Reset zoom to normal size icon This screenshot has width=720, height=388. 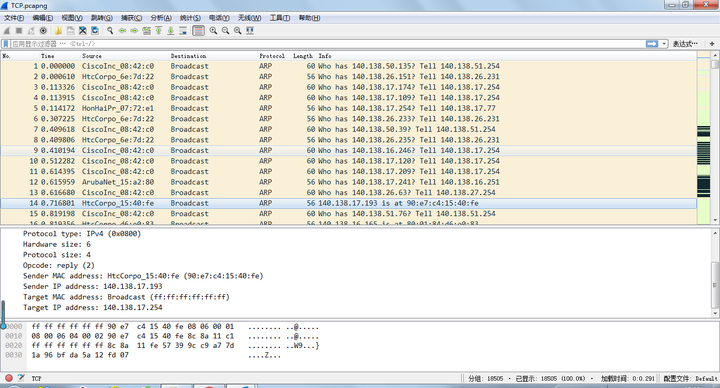pyautogui.click(x=237, y=31)
